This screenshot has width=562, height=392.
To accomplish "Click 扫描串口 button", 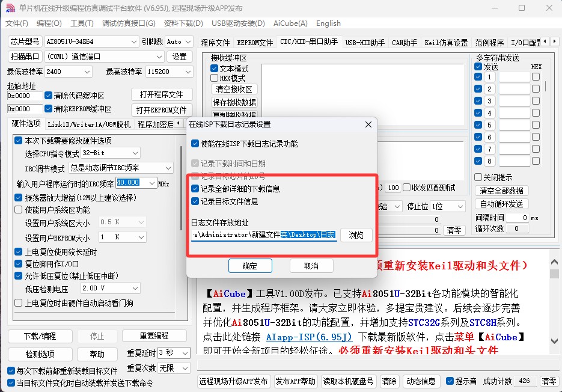I will click(x=25, y=57).
